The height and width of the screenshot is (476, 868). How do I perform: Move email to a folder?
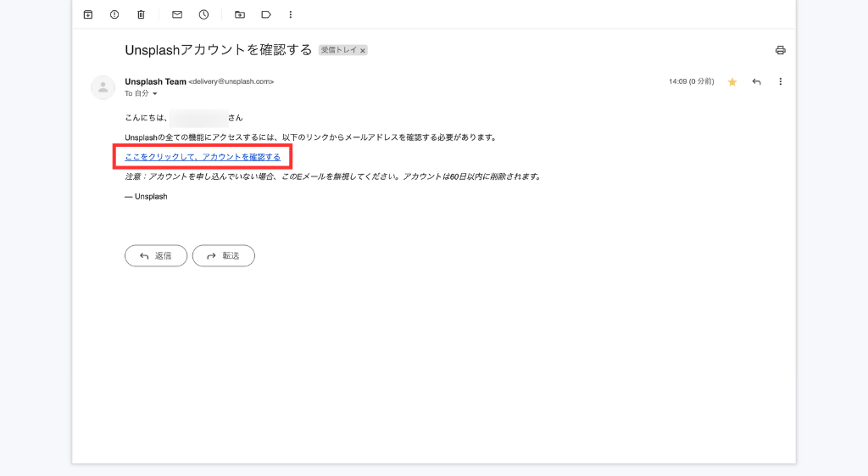[240, 14]
